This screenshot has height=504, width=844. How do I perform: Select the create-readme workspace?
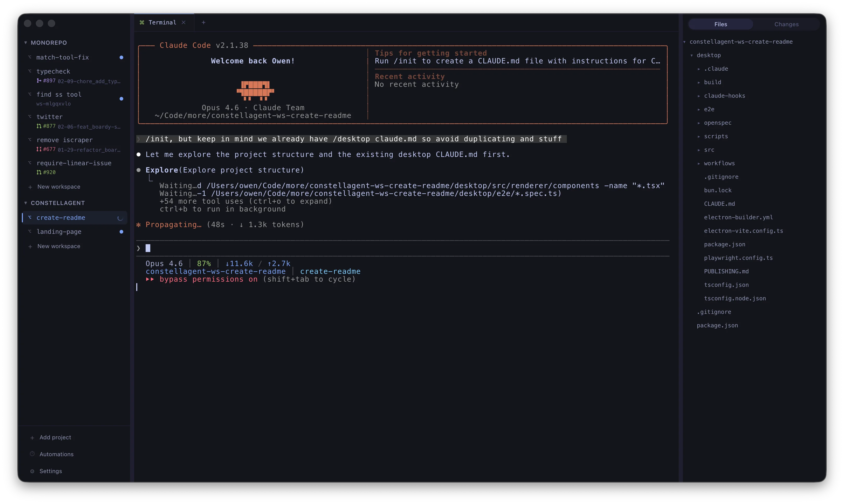75,218
